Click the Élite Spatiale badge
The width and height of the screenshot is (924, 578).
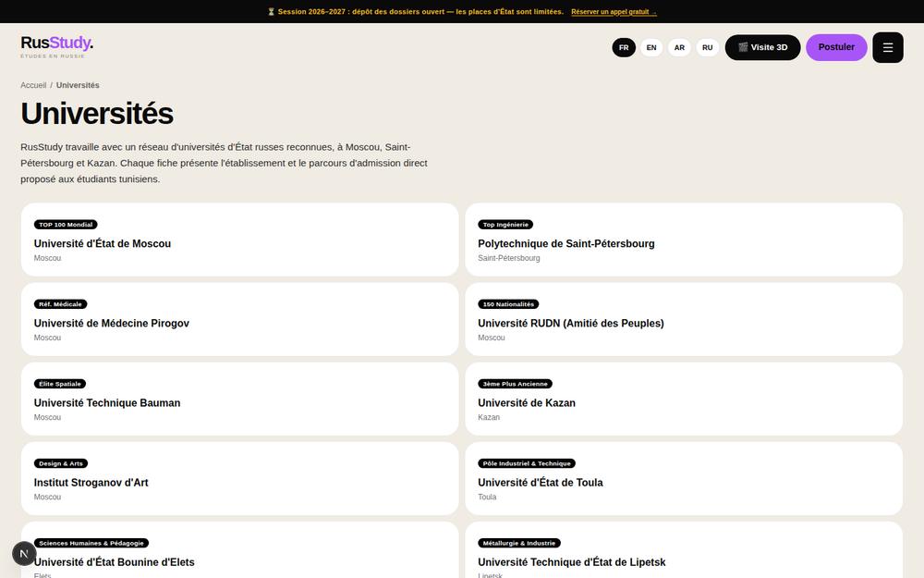click(x=59, y=384)
